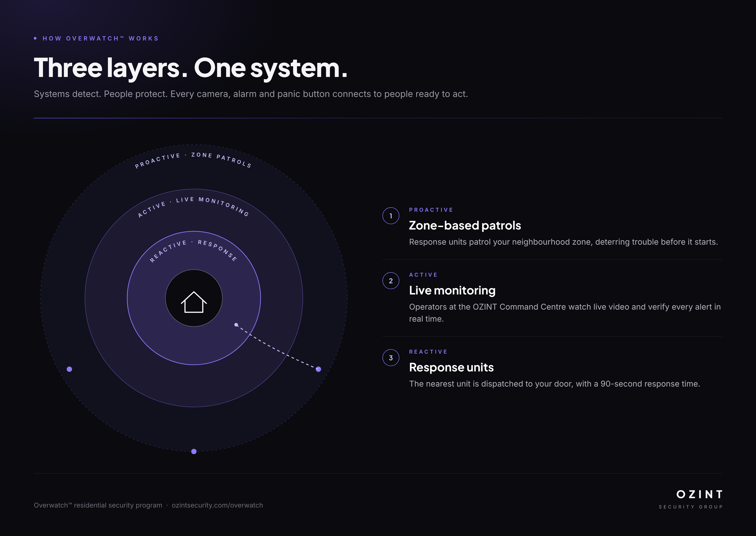Screen dimensions: 756x536
Task: Click the Zone-based patrols heading
Action: pyautogui.click(x=465, y=226)
